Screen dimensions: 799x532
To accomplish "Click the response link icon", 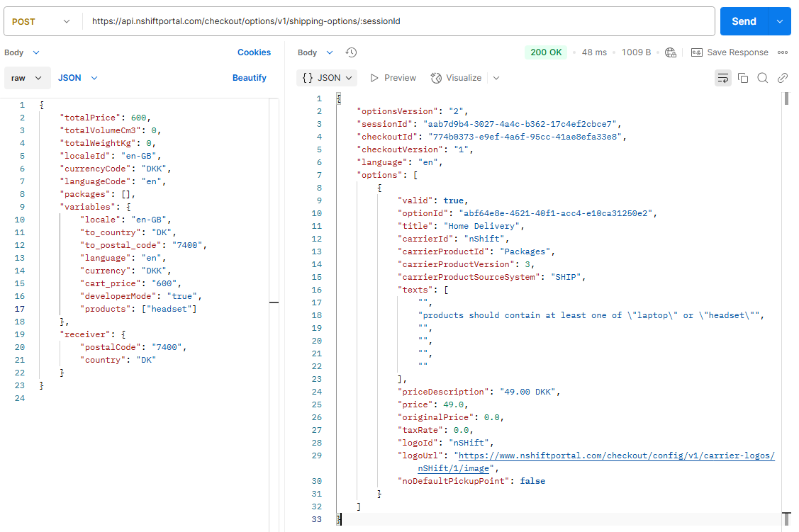I will coord(783,78).
